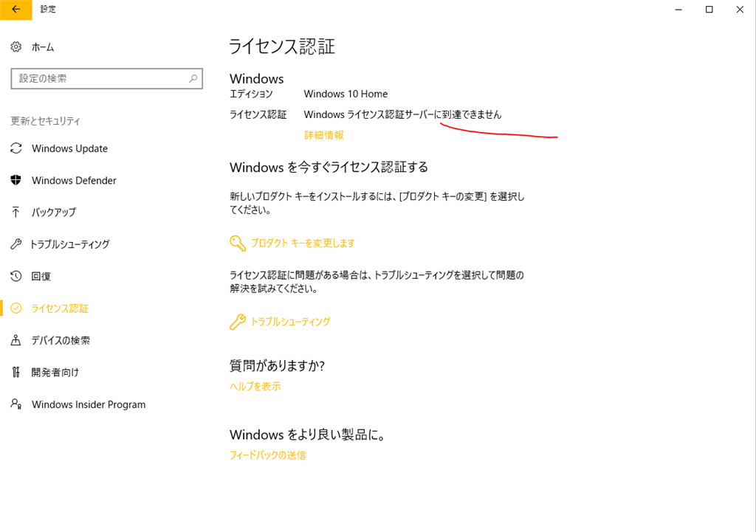Viewport: 756px width, 532px height.
Task: Click the フィードバックの送信 link
Action: click(x=267, y=455)
